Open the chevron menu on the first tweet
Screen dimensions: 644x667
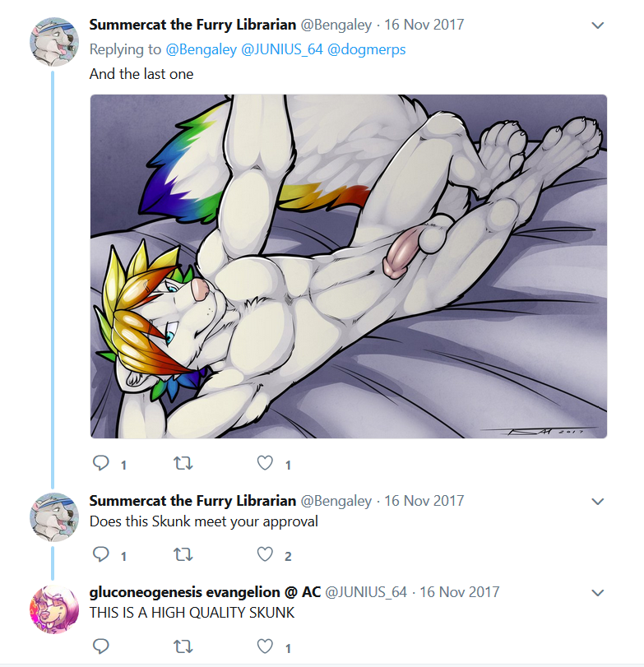tap(598, 25)
